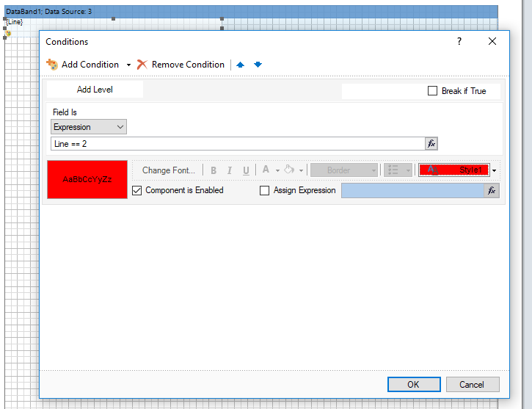The width and height of the screenshot is (532, 409).
Task: Open the Style1 dropdown arrow
Action: click(x=495, y=170)
